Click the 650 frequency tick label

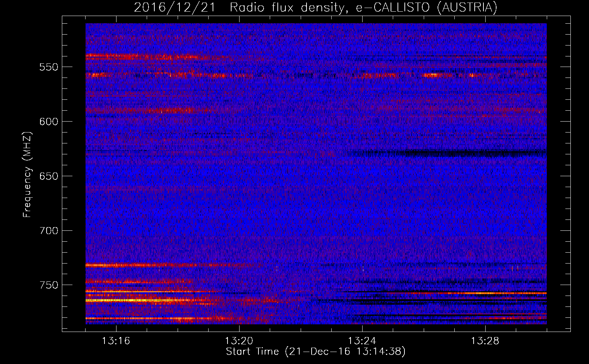pyautogui.click(x=49, y=176)
